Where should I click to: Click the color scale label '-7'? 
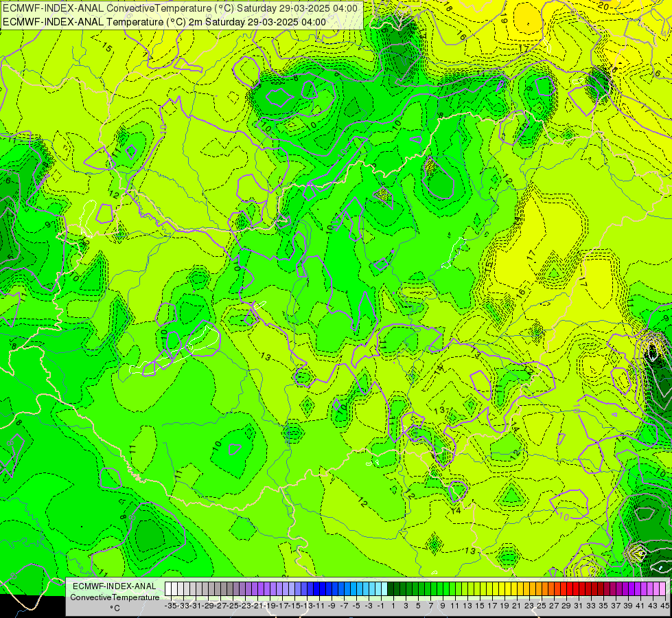pos(344,606)
